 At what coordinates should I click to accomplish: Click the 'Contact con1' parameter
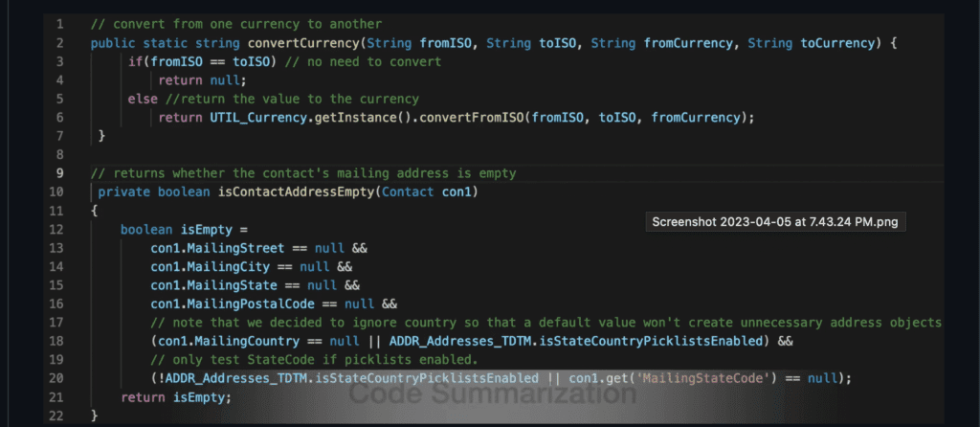(x=425, y=191)
